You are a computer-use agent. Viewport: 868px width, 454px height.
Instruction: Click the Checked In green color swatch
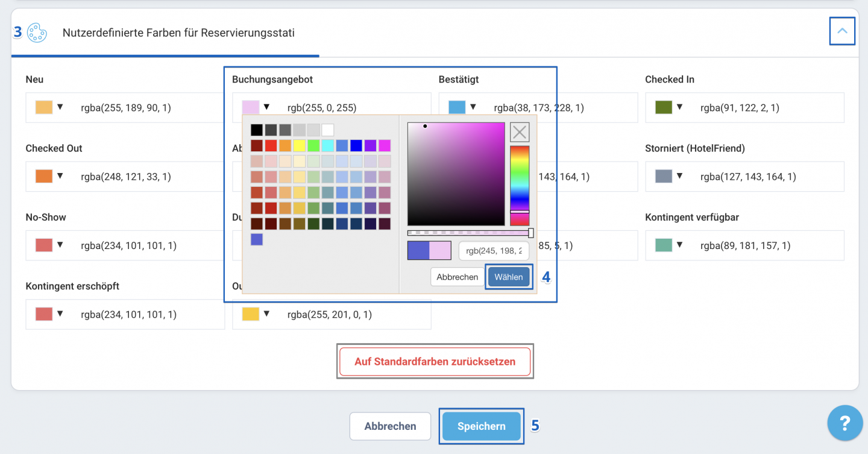664,107
